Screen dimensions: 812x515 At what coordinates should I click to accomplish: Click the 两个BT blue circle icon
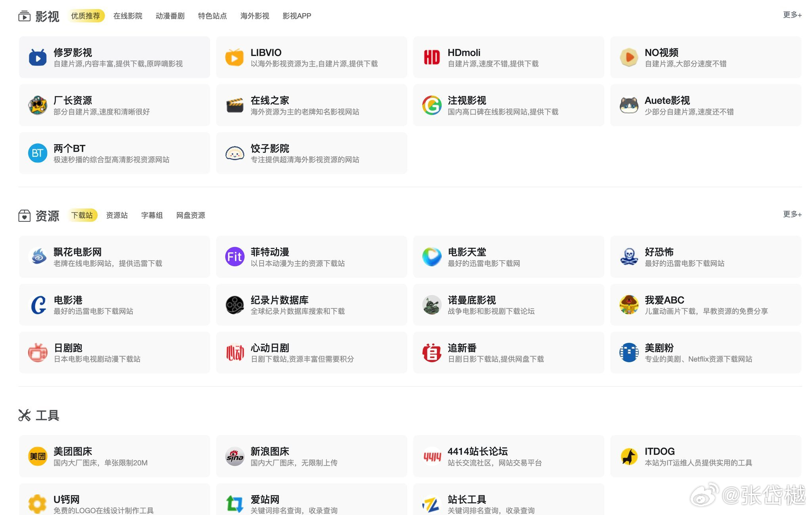[x=38, y=153]
